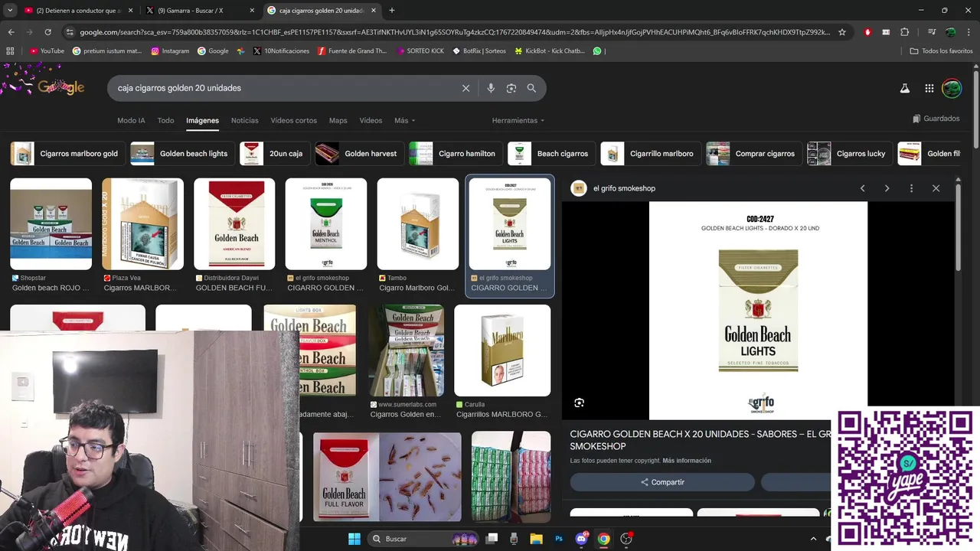Viewport: 980px width, 551px height.
Task: Select 'Cigarro hamilton' suggestion chip
Action: click(x=455, y=154)
